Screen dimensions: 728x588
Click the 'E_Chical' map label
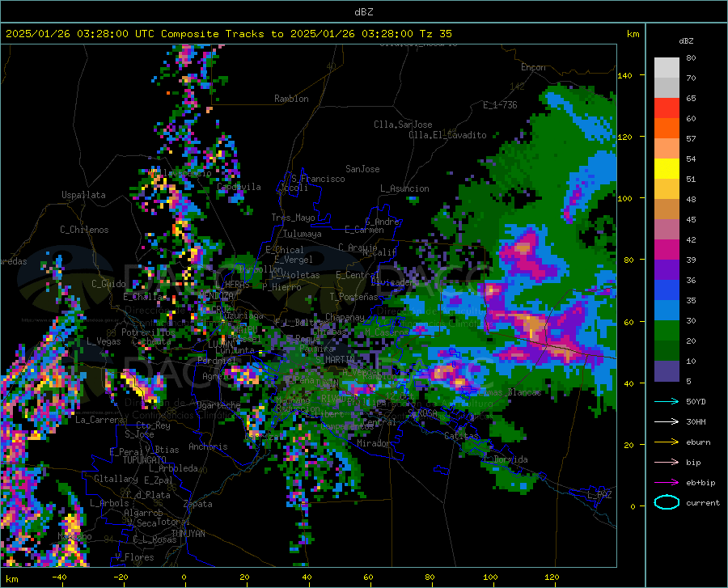click(x=284, y=250)
